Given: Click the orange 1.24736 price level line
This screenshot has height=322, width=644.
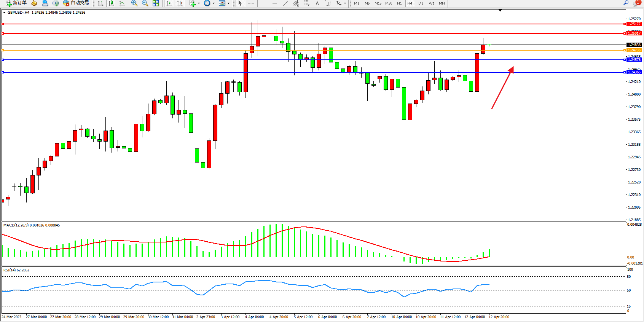Looking at the screenshot, I should 152,50.
